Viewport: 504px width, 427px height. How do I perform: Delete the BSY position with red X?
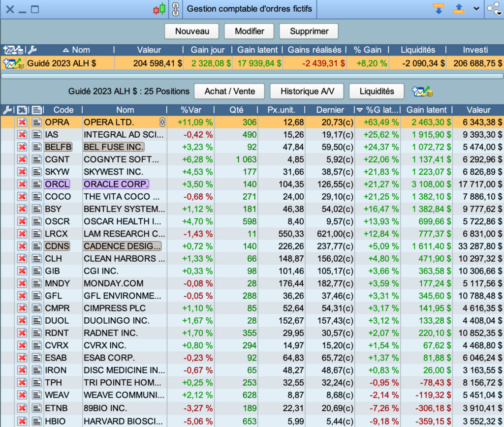[22, 209]
